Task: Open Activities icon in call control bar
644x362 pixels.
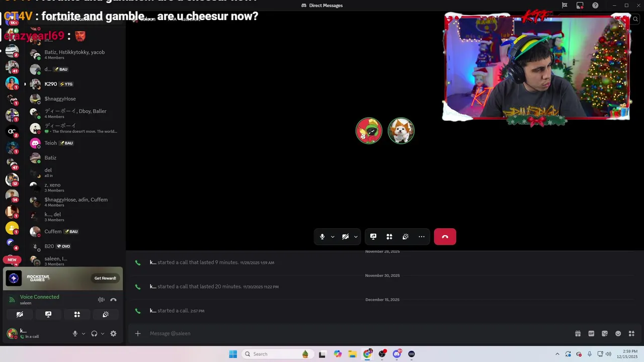Action: (389, 237)
